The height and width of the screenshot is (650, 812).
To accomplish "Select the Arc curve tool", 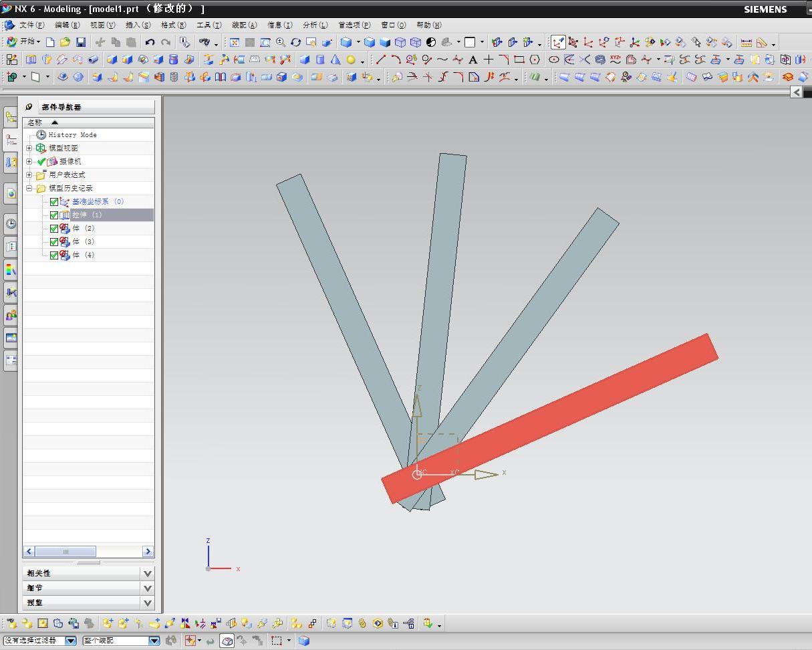I will point(396,60).
